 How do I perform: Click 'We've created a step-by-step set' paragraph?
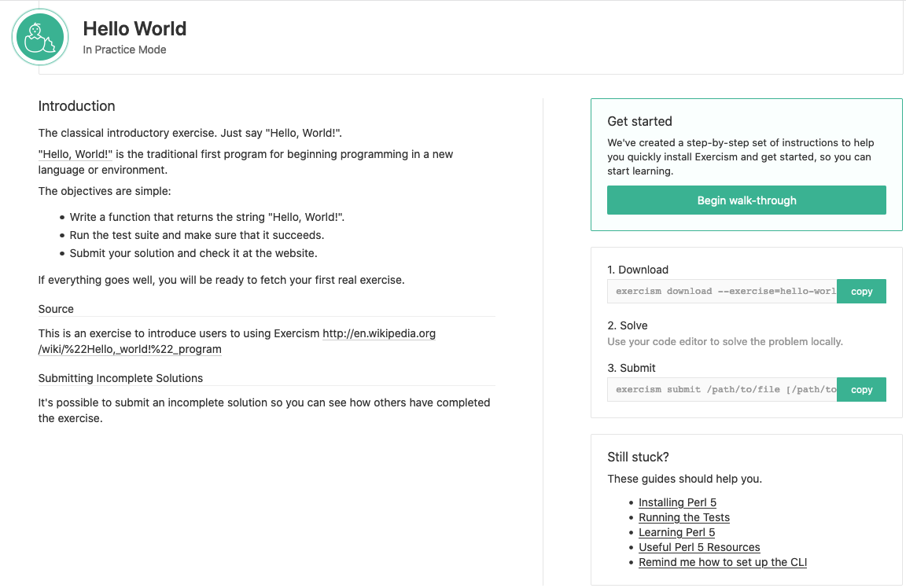coord(741,156)
